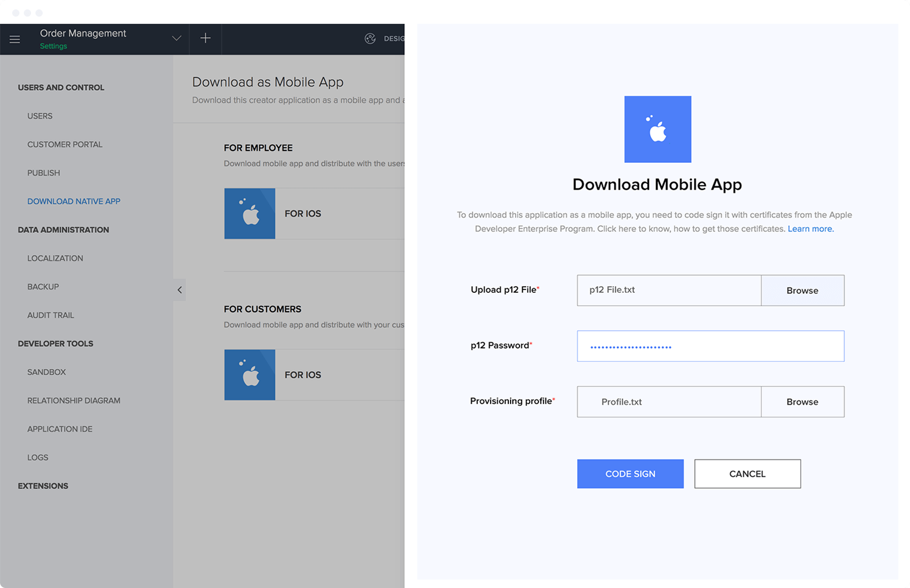The height and width of the screenshot is (588, 910).
Task: Click the Apple icon under For Employee
Action: (250, 214)
